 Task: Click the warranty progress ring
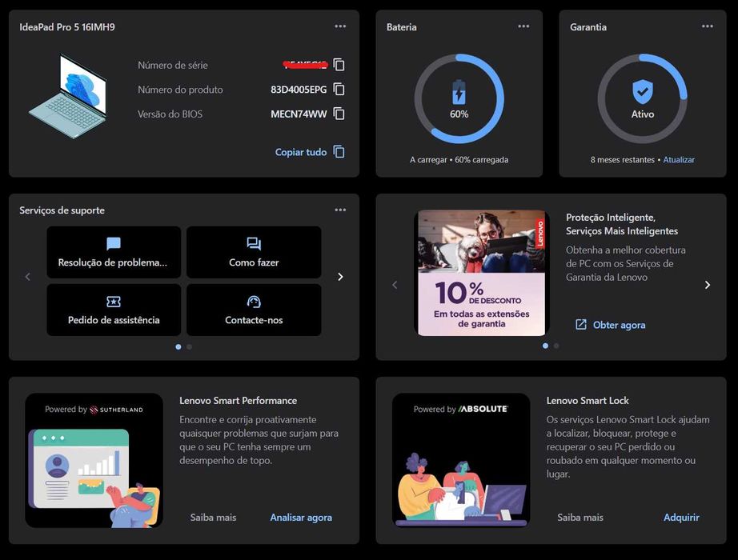pos(643,98)
